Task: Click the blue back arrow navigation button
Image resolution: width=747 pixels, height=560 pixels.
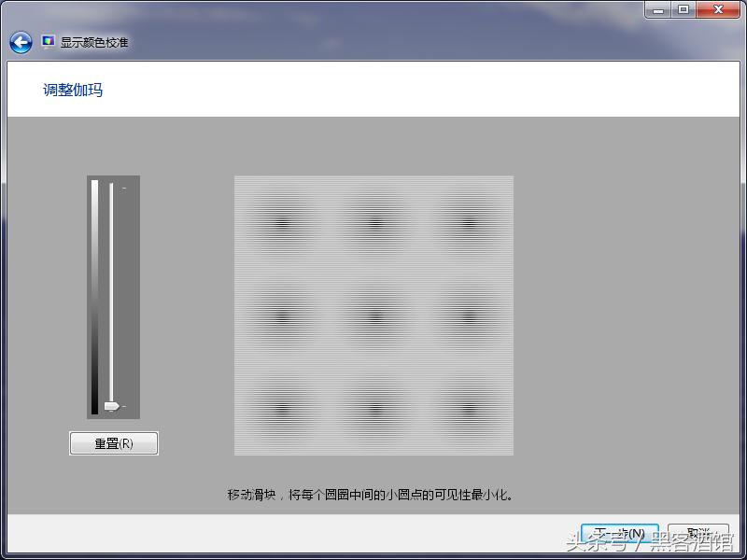Action: pos(19,41)
